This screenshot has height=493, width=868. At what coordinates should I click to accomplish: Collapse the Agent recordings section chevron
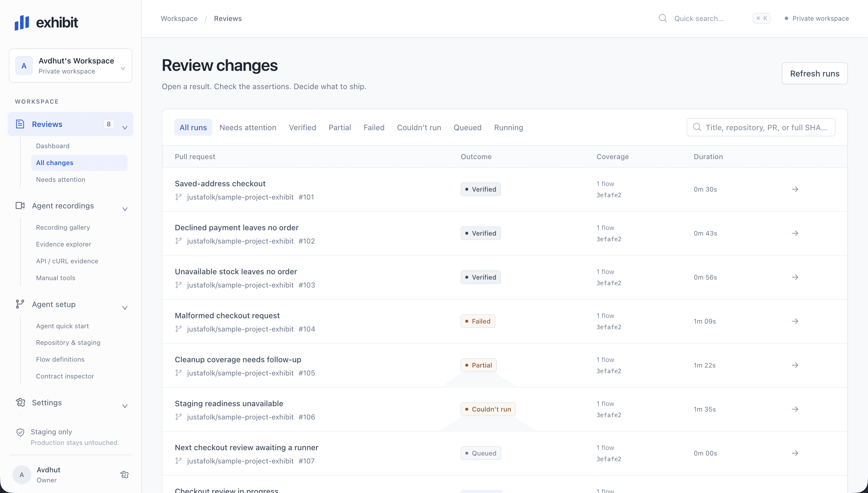point(125,209)
